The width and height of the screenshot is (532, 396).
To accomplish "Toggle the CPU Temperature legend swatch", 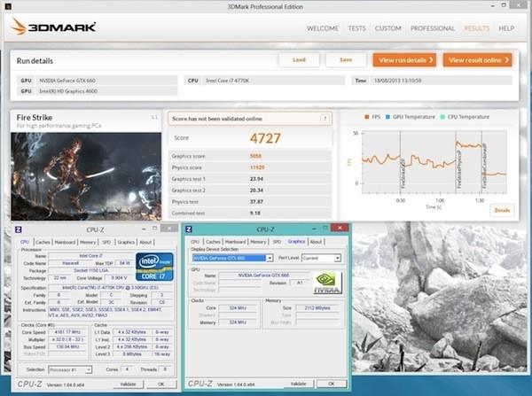I will 442,117.
